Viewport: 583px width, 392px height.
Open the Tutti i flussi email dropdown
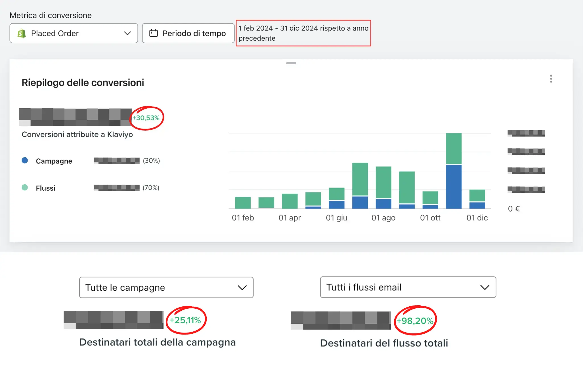(x=408, y=287)
